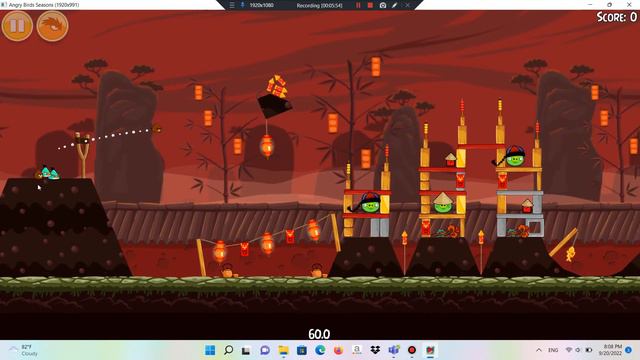Open Windows Search from the taskbar
The height and width of the screenshot is (360, 640).
tap(229, 350)
